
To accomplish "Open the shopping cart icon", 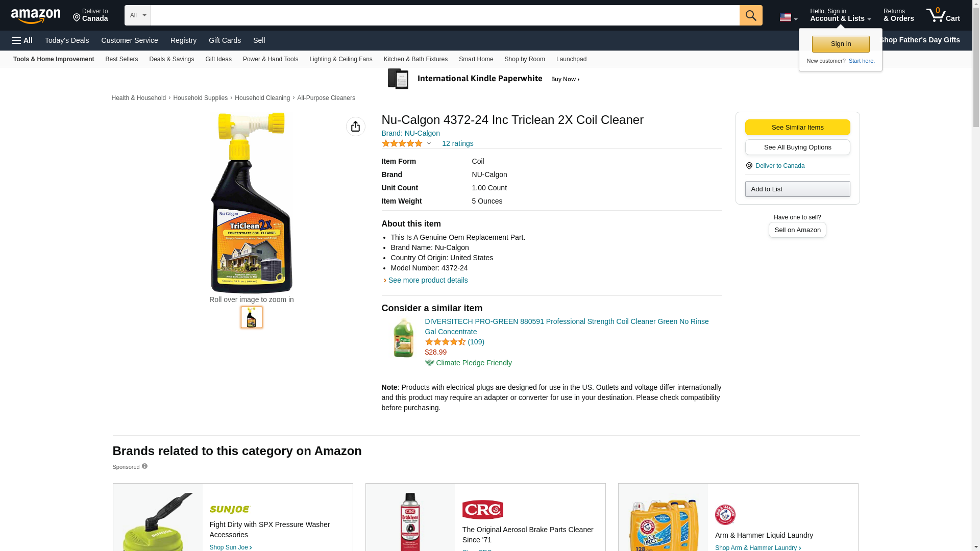I will click(x=942, y=15).
